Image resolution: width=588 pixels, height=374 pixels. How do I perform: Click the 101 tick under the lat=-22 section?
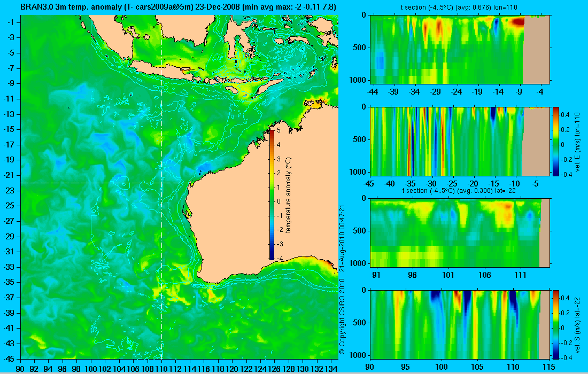pos(448,275)
